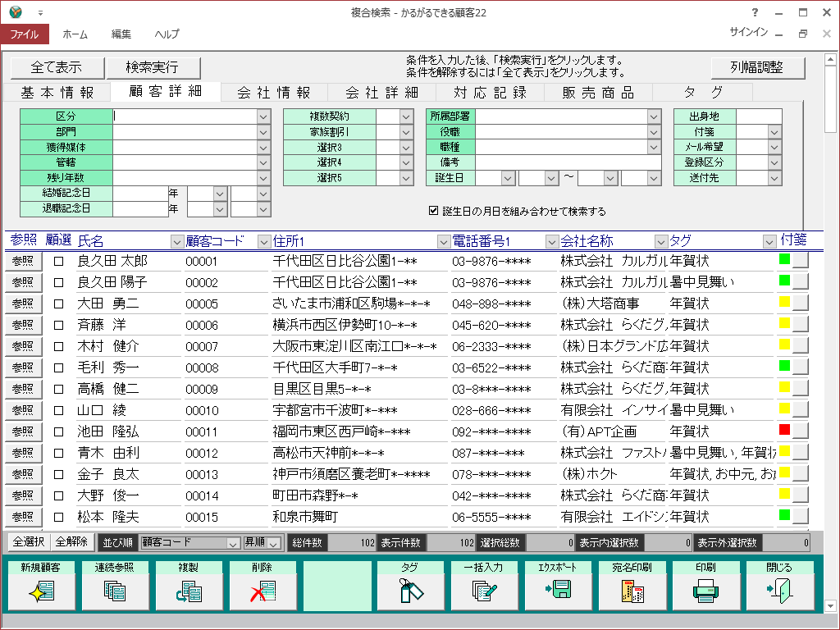The image size is (840, 630).
Task: Expand the 複数契約 dropdown
Action: point(406,116)
